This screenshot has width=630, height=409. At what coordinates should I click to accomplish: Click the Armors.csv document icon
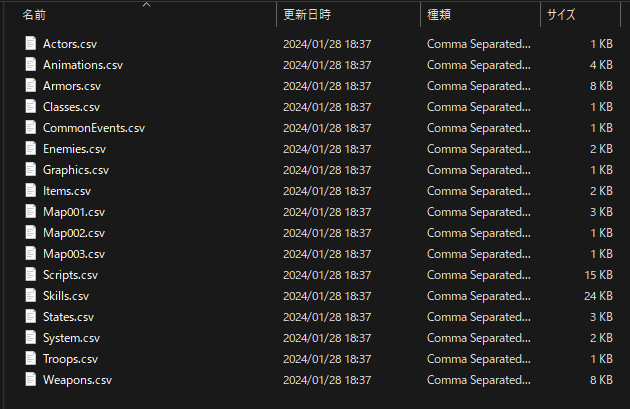tap(31, 85)
